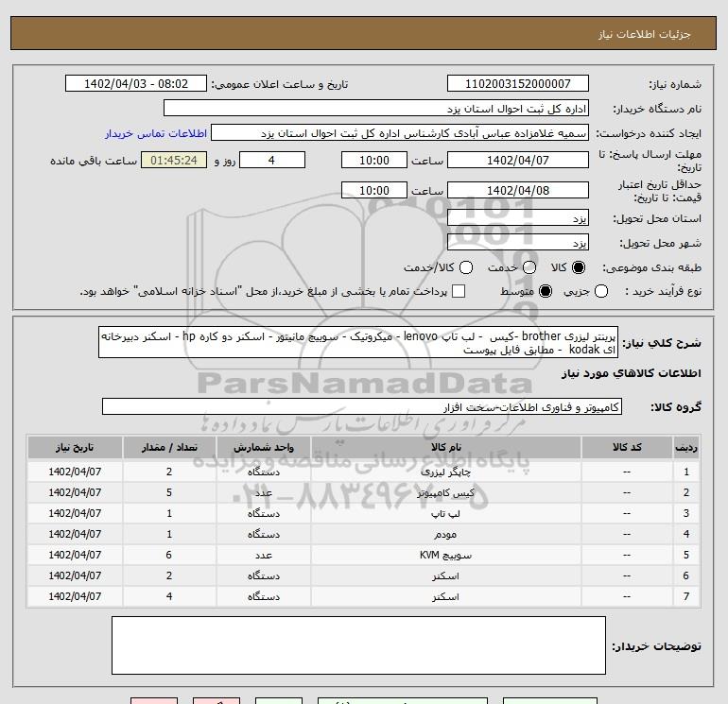Open the buyer contact info link
Screen dimensions: 728x704
[156, 133]
